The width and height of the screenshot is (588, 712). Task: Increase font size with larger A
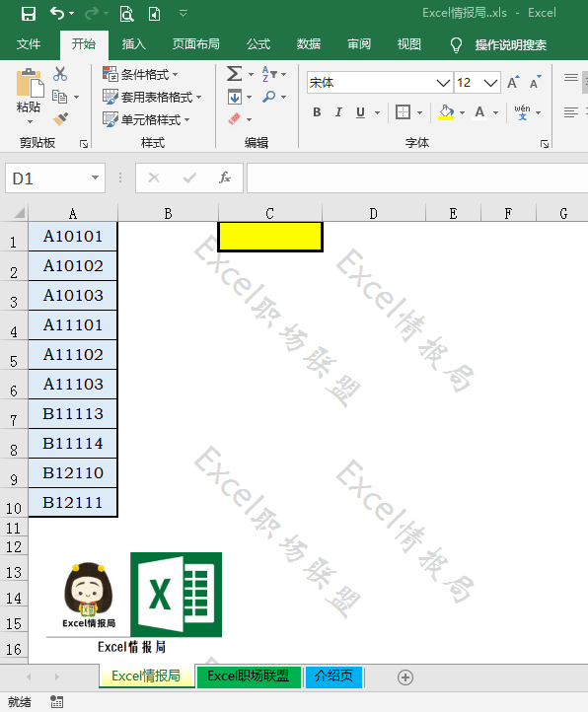[x=513, y=83]
